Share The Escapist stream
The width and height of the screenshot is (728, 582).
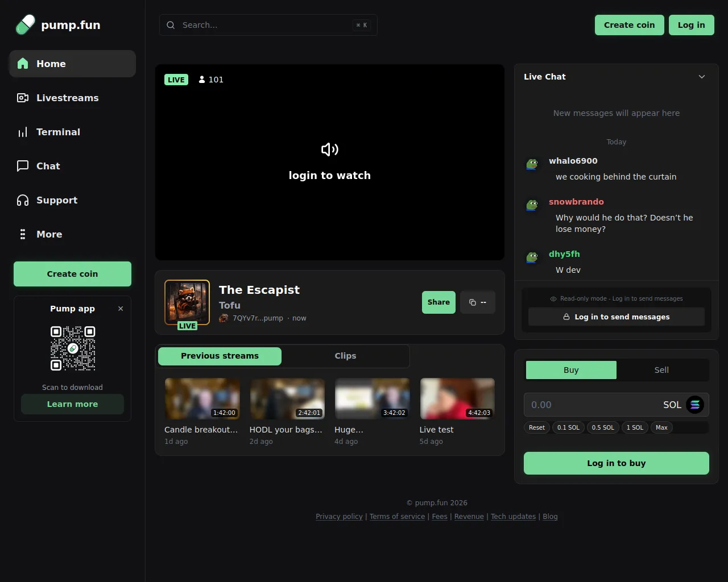pos(439,302)
